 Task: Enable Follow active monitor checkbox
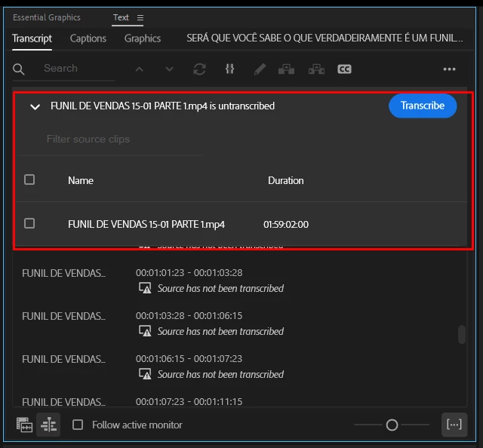[x=78, y=425]
